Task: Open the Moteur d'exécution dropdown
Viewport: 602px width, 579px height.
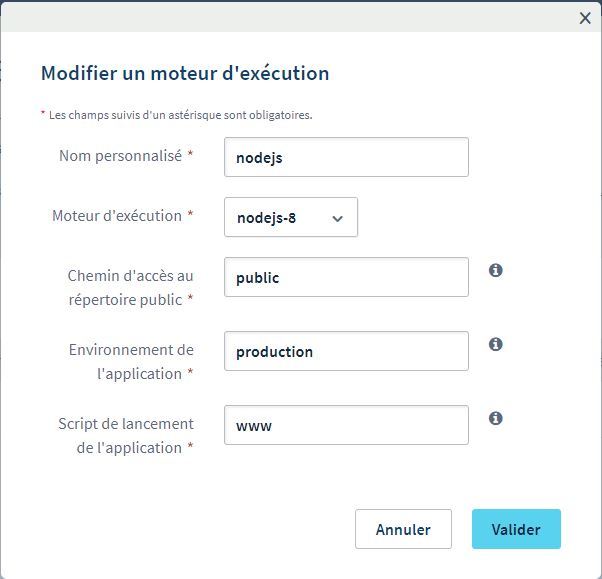Action: [290, 217]
